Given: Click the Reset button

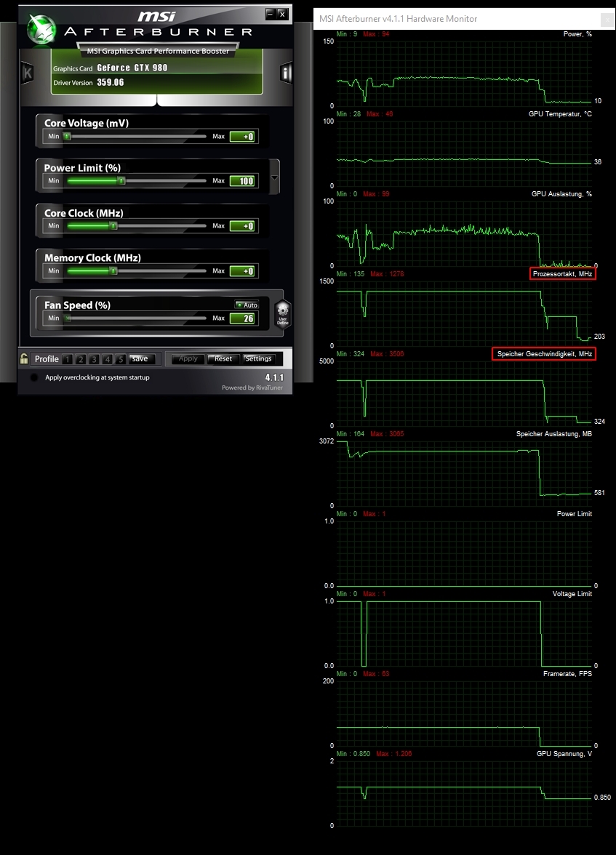Looking at the screenshot, I should click(223, 359).
